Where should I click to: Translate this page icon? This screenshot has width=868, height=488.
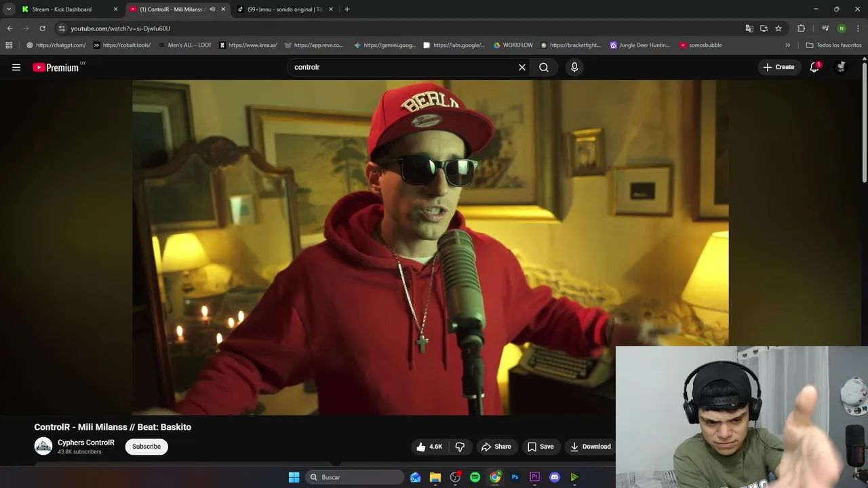pyautogui.click(x=749, y=28)
